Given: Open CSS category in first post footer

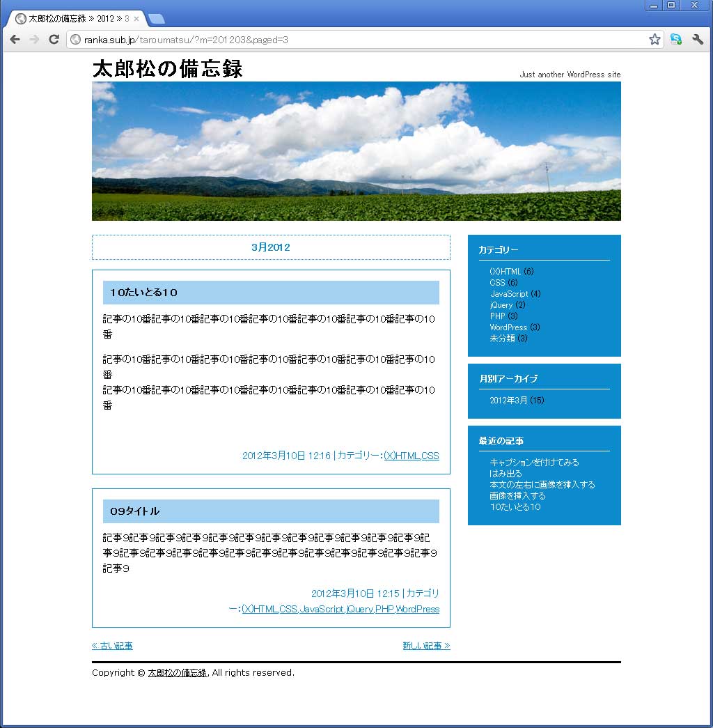Looking at the screenshot, I should coord(430,456).
